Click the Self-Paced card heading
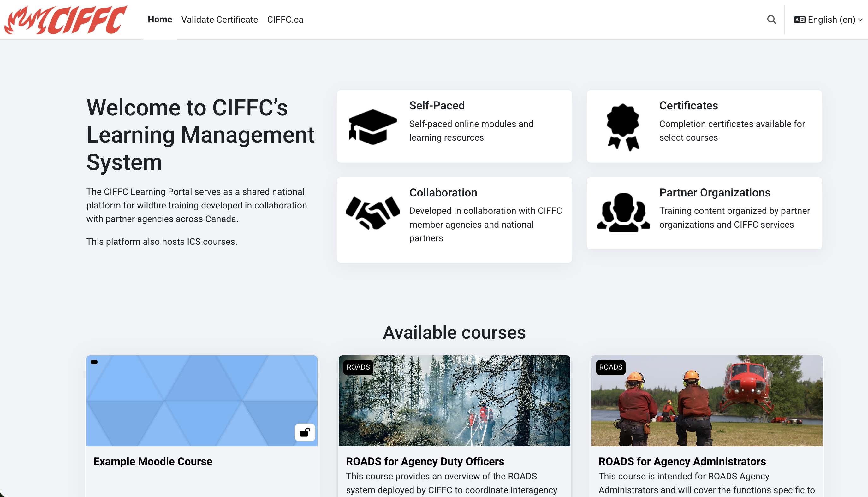The height and width of the screenshot is (497, 868). (437, 105)
